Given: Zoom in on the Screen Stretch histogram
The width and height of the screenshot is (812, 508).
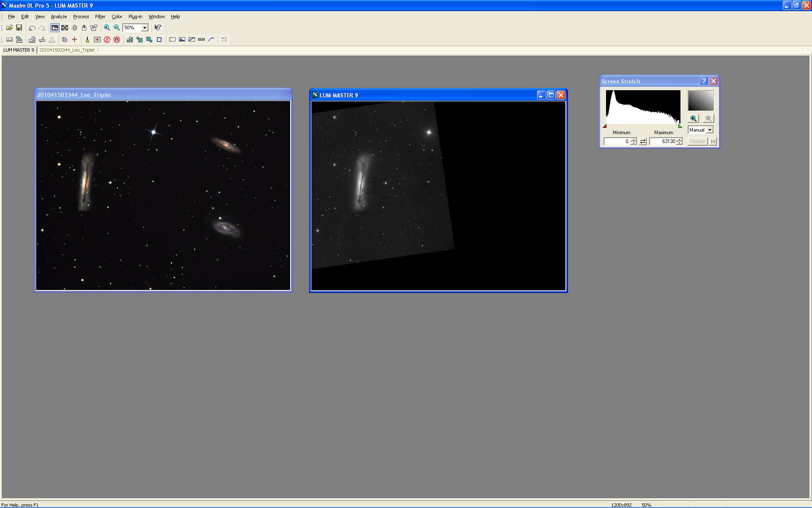Looking at the screenshot, I should coord(693,119).
